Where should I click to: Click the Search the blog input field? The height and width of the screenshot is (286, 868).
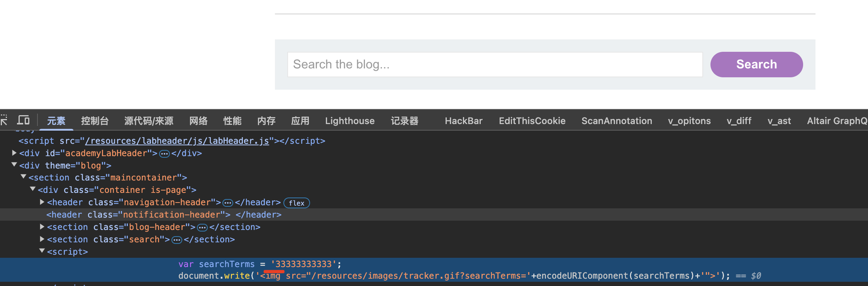pyautogui.click(x=495, y=65)
